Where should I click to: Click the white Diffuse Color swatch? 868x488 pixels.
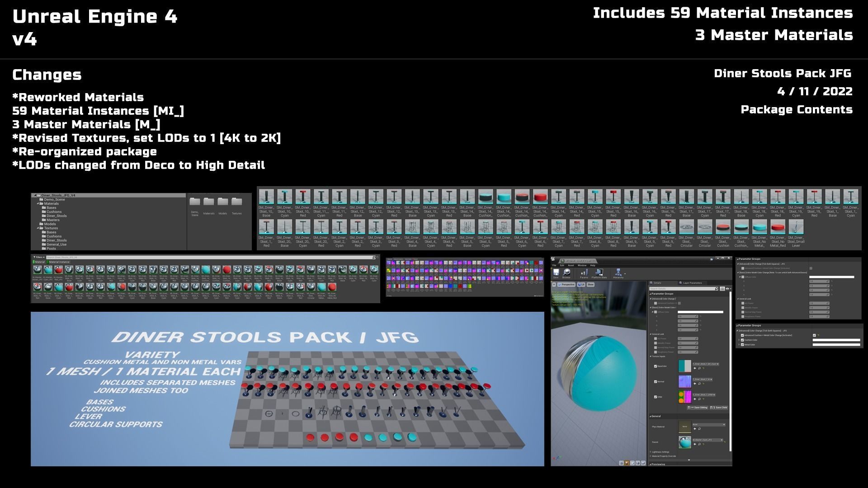coord(700,312)
